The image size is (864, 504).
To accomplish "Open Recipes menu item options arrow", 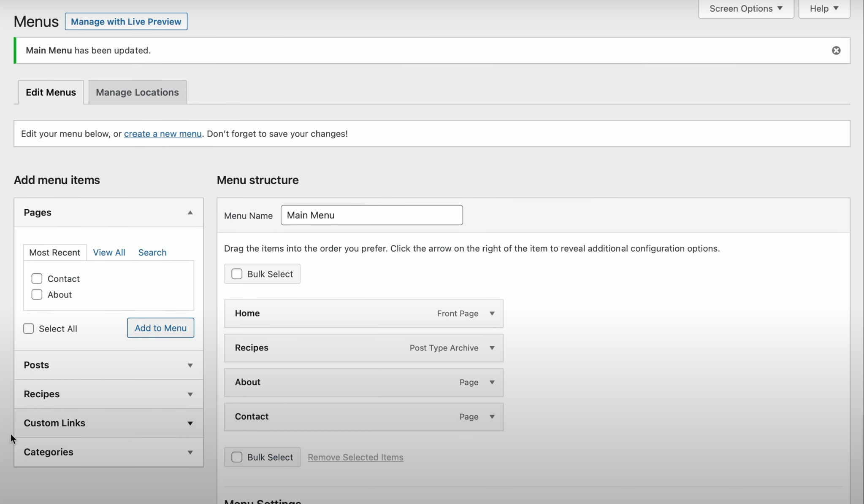I will (492, 348).
